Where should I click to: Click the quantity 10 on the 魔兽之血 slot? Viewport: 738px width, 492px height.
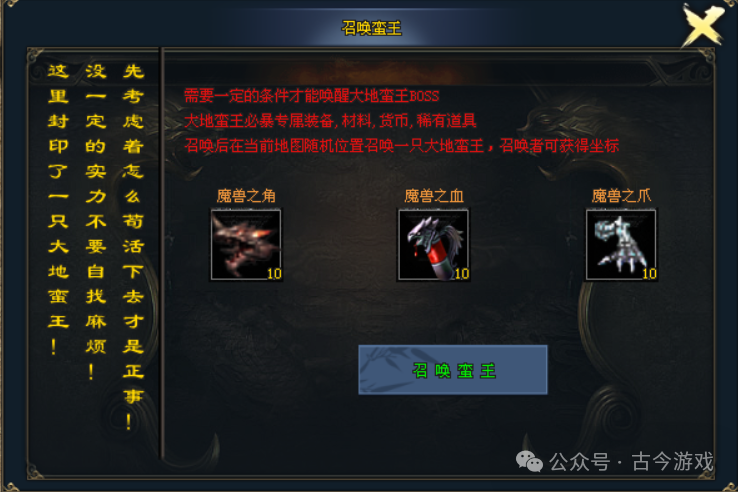tap(462, 274)
